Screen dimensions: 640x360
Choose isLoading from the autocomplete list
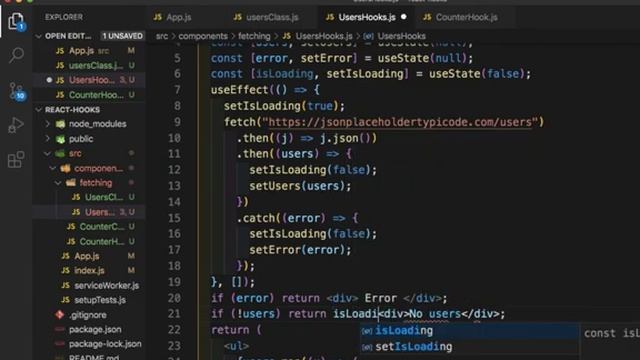click(x=469, y=331)
